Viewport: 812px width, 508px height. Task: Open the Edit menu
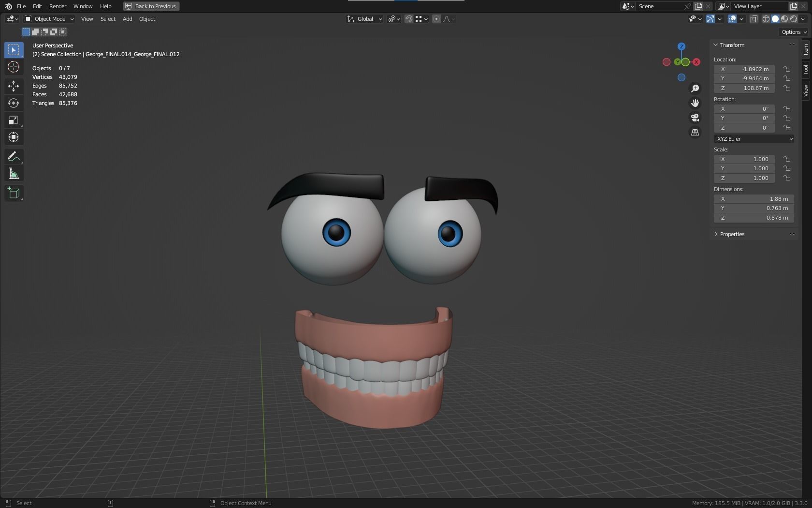[x=37, y=6]
